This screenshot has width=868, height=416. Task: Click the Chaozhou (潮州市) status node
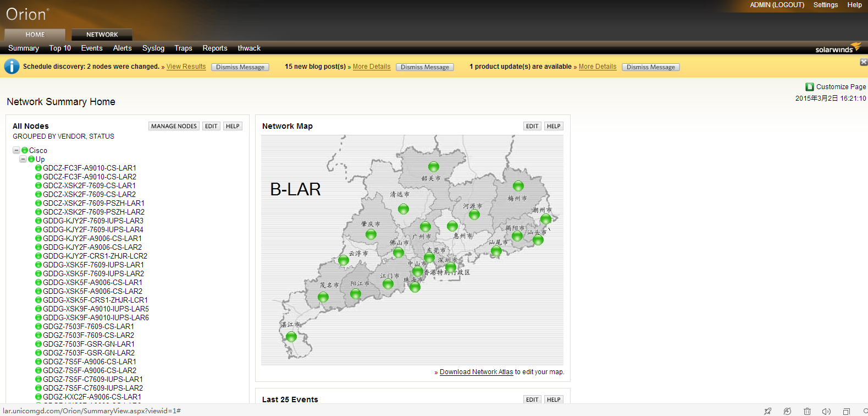point(546,220)
